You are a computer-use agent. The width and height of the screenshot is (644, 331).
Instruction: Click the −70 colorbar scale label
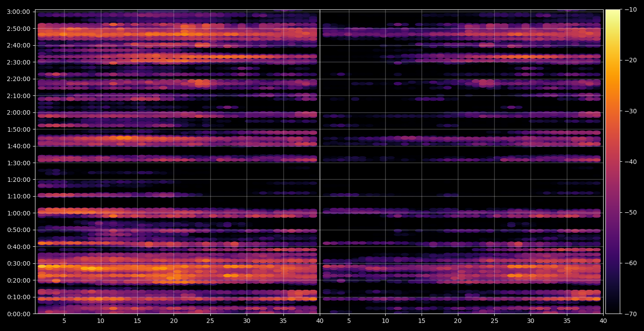pyautogui.click(x=631, y=314)
